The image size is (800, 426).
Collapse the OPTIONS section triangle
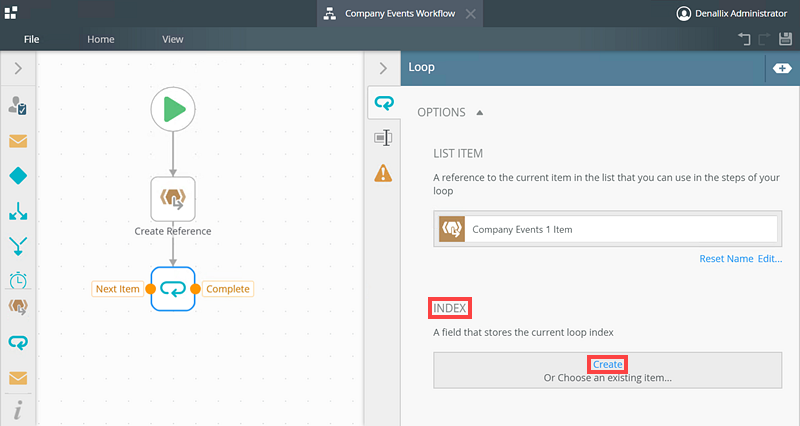click(x=480, y=113)
